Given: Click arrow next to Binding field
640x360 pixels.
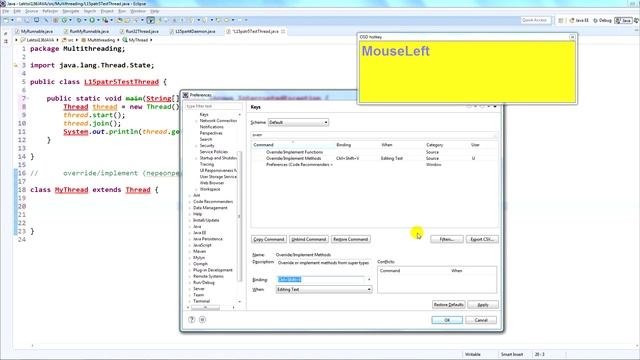Looking at the screenshot, I should 369,280.
